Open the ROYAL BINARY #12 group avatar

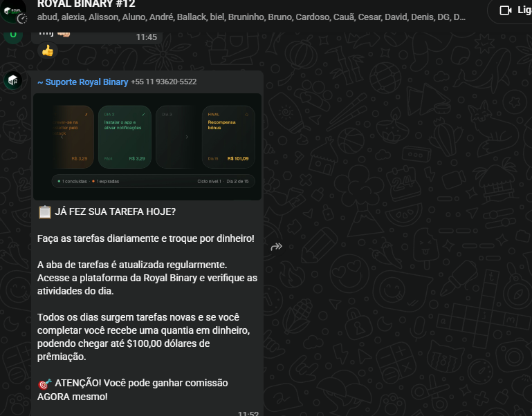coord(13,11)
